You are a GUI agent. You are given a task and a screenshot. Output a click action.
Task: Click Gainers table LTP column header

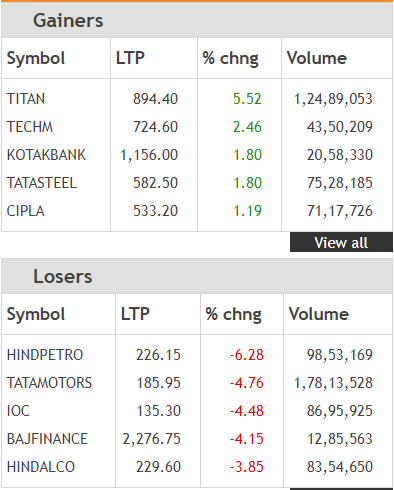pyautogui.click(x=130, y=58)
